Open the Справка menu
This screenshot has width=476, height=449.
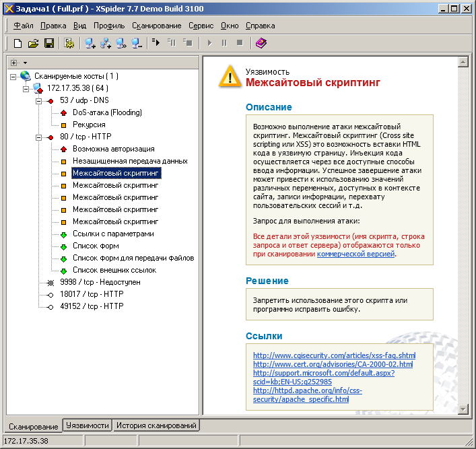pos(260,26)
